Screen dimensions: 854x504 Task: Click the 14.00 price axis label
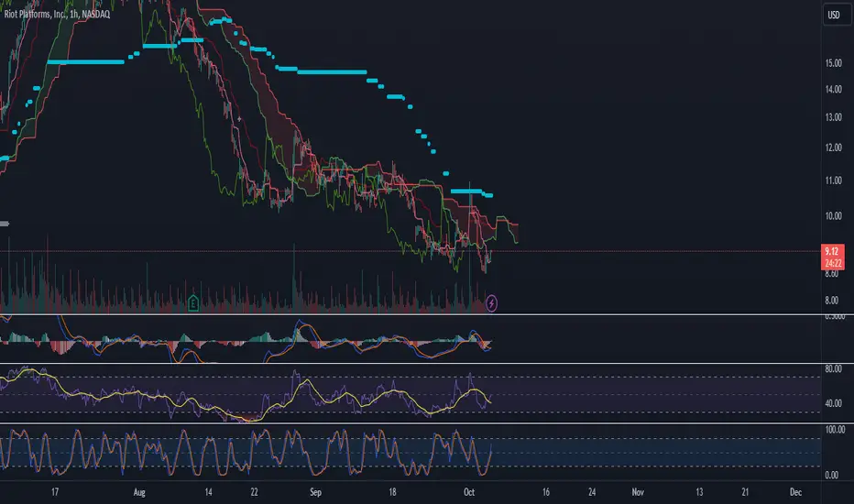(x=833, y=90)
